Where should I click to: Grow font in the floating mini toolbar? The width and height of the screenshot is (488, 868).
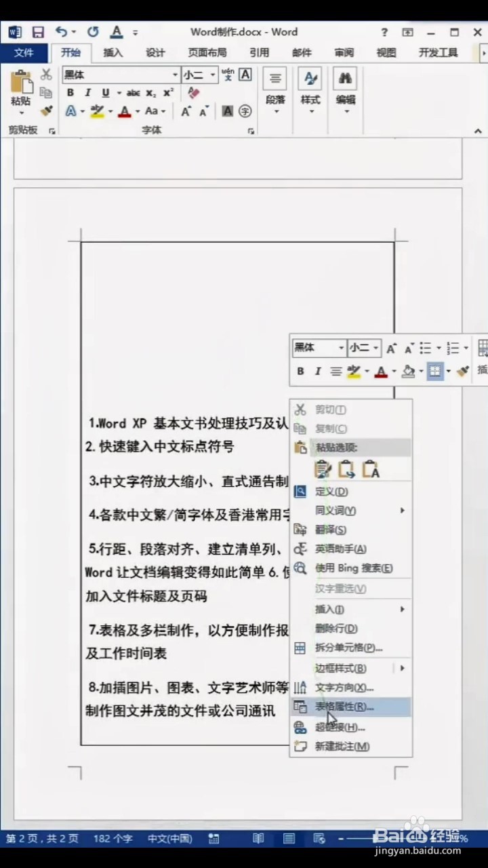391,349
